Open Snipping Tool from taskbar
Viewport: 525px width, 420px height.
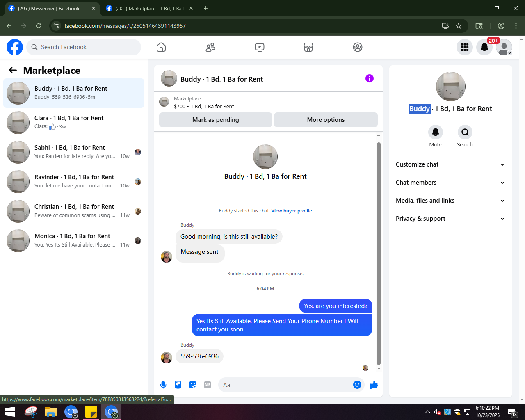point(31,412)
